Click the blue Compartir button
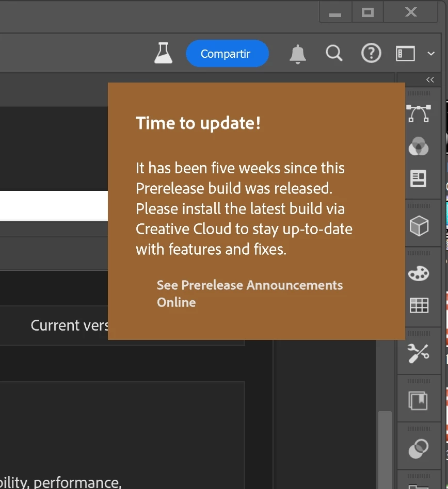 (x=227, y=53)
